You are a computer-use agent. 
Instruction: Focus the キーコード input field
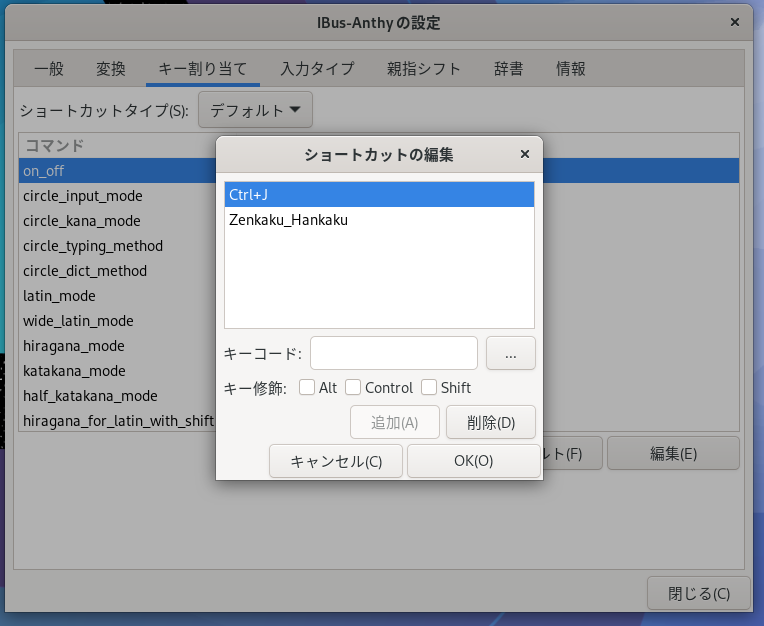(394, 353)
